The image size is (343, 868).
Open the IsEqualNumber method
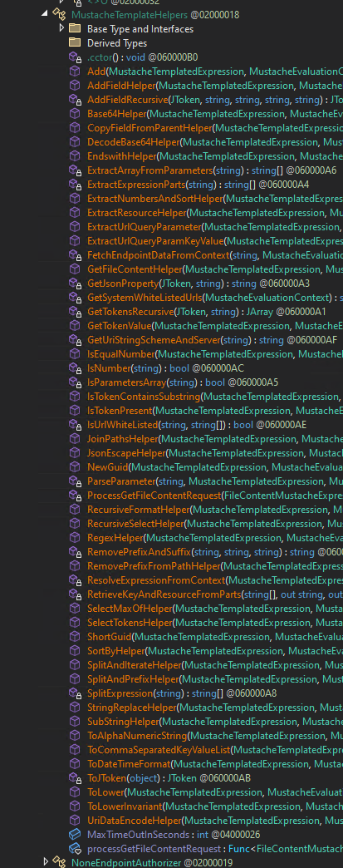pos(120,353)
